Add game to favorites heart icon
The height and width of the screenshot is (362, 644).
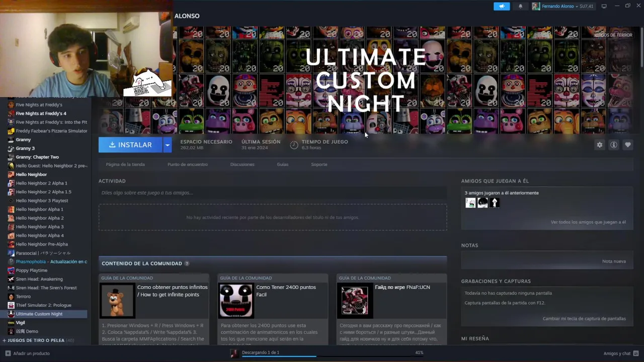(x=627, y=145)
